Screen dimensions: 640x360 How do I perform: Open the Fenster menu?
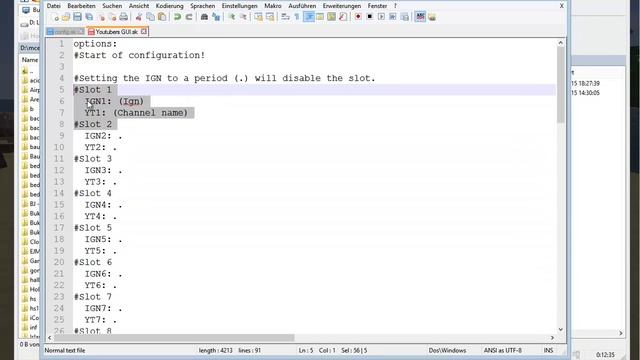377,6
